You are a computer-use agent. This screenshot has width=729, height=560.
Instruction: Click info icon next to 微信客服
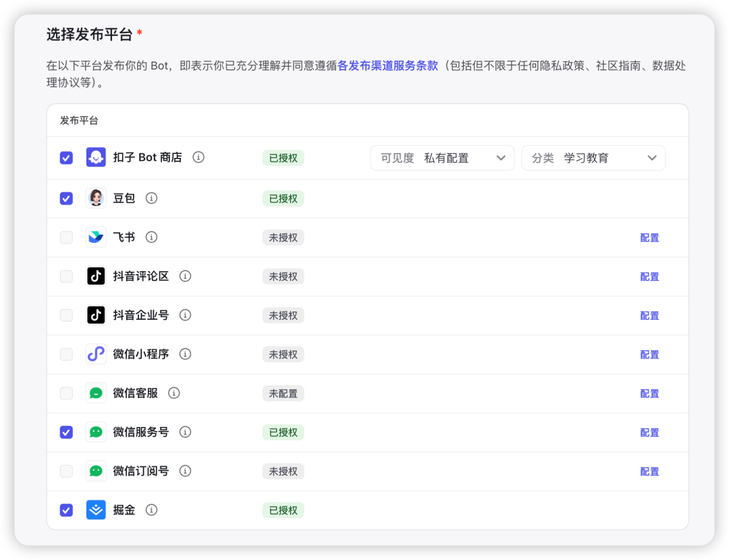tap(174, 393)
